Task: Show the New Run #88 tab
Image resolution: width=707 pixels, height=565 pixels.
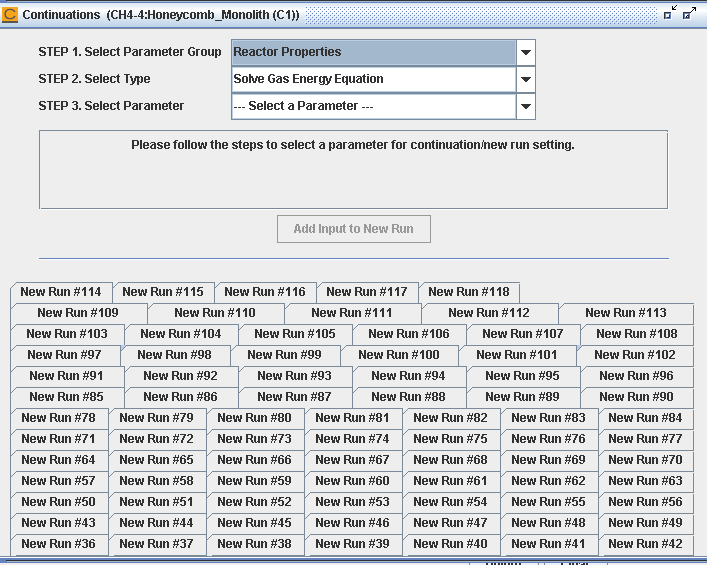Action: pyautogui.click(x=409, y=397)
